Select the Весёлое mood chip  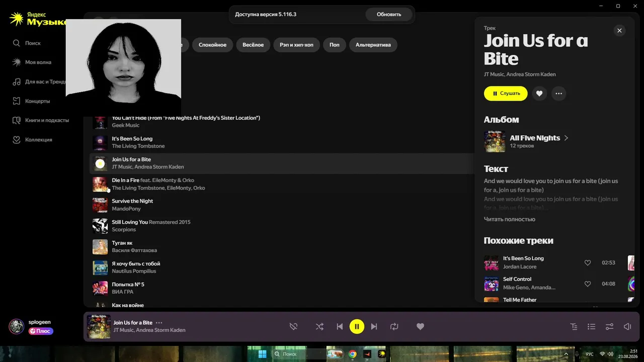click(x=253, y=45)
